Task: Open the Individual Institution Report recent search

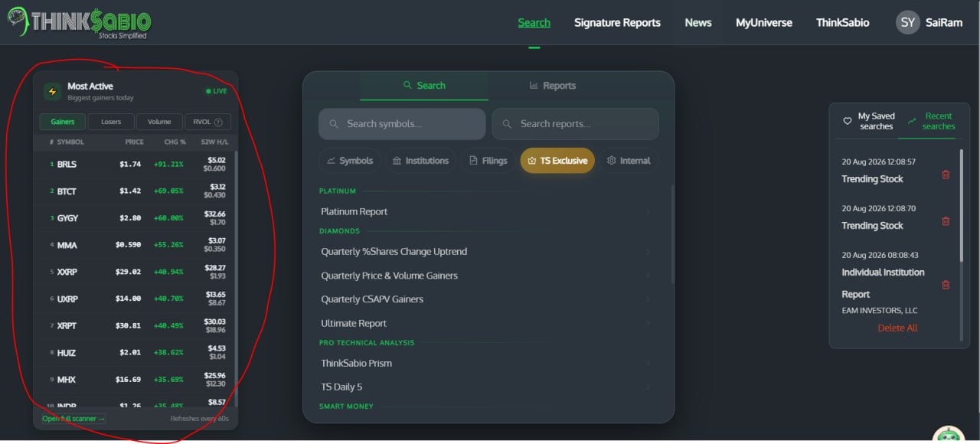Action: click(x=883, y=283)
